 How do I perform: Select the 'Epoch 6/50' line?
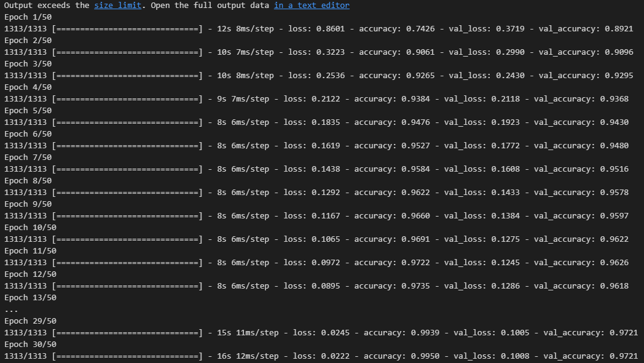tap(28, 134)
